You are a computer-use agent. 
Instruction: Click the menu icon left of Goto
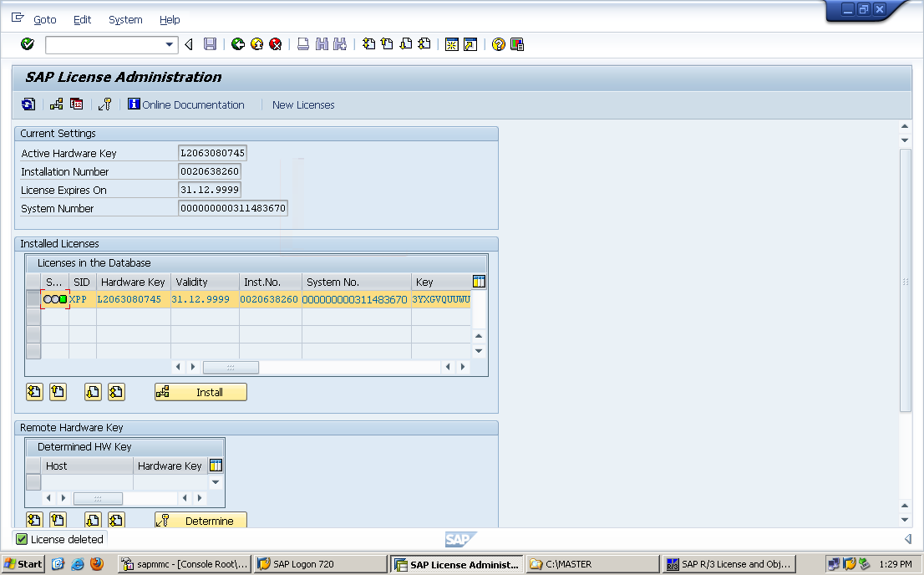point(18,18)
